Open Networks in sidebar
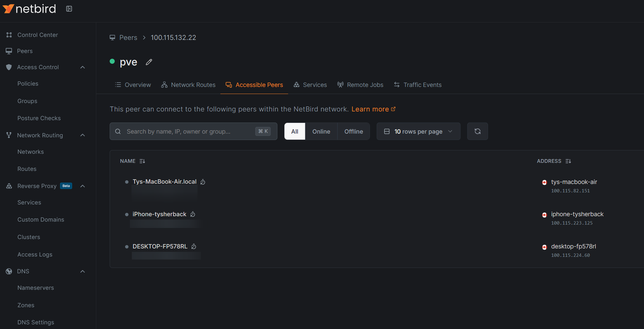 (x=30, y=152)
